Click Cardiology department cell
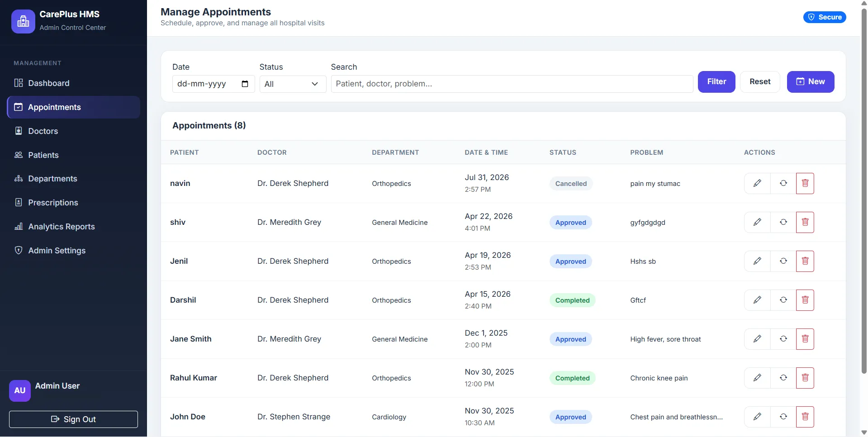 [x=389, y=417]
